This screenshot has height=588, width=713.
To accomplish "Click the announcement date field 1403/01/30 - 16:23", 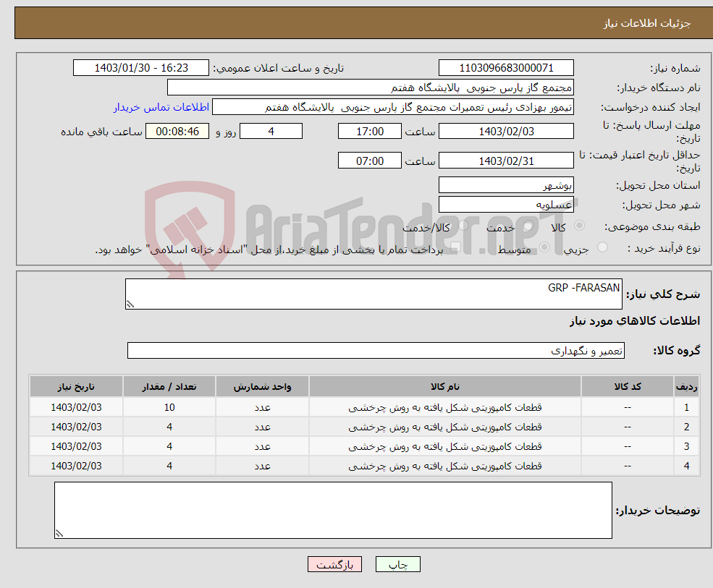I will pos(141,68).
